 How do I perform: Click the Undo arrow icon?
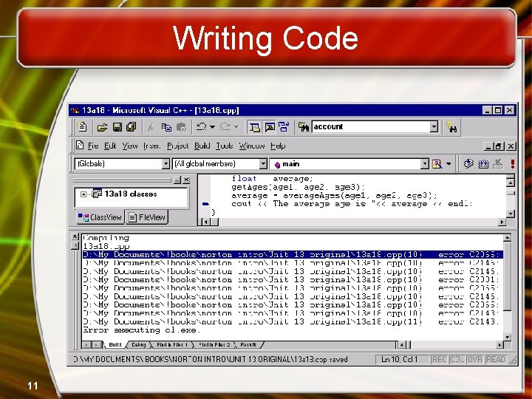tap(202, 127)
